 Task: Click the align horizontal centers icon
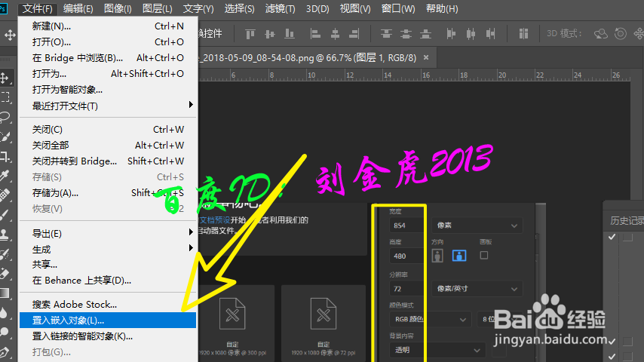click(x=335, y=34)
